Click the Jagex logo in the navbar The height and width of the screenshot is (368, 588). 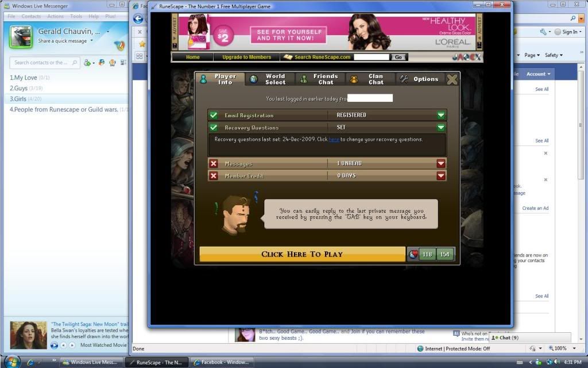466,57
